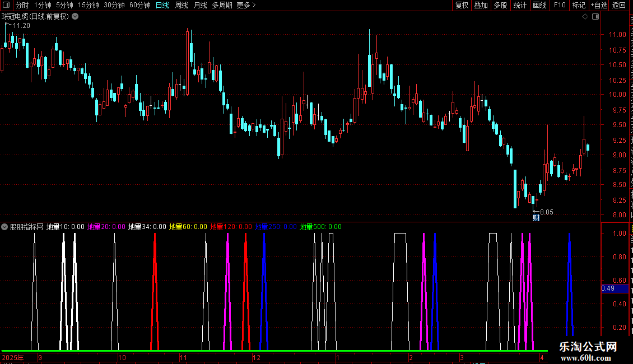Click month 12 on the time axis
633x364 pixels.
point(257,357)
